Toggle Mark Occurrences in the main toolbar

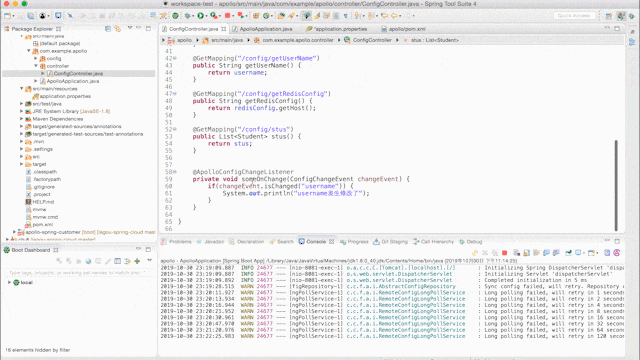tap(317, 16)
